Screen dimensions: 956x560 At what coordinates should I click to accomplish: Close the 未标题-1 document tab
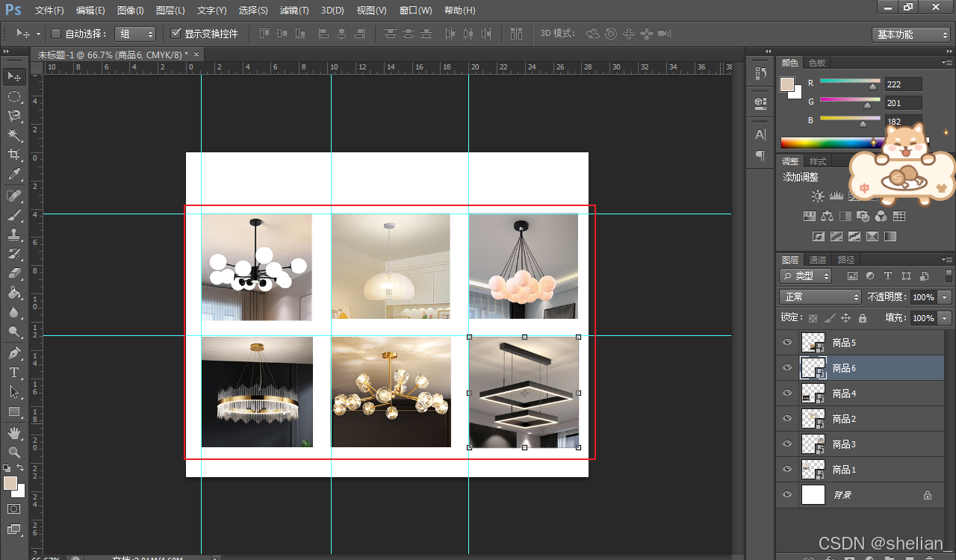196,55
